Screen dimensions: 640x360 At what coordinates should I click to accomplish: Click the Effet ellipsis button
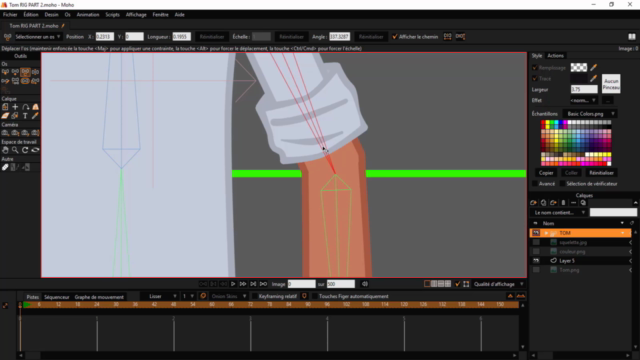(608, 100)
